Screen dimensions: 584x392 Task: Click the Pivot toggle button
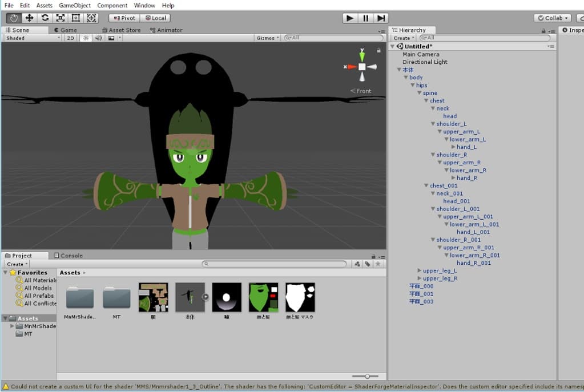[123, 18]
